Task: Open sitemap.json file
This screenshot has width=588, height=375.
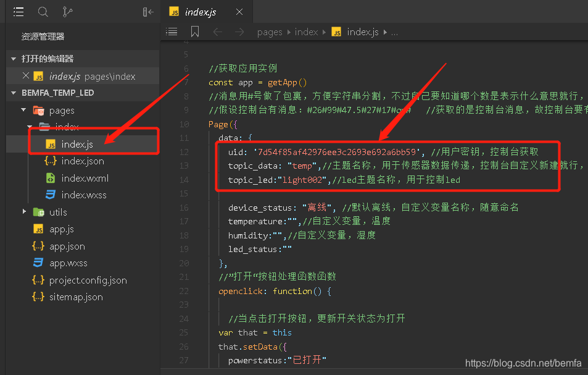Action: pyautogui.click(x=76, y=297)
